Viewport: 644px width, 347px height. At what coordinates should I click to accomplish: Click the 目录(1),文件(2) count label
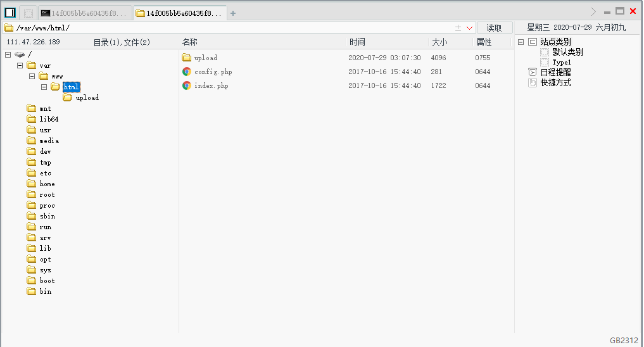coord(122,42)
